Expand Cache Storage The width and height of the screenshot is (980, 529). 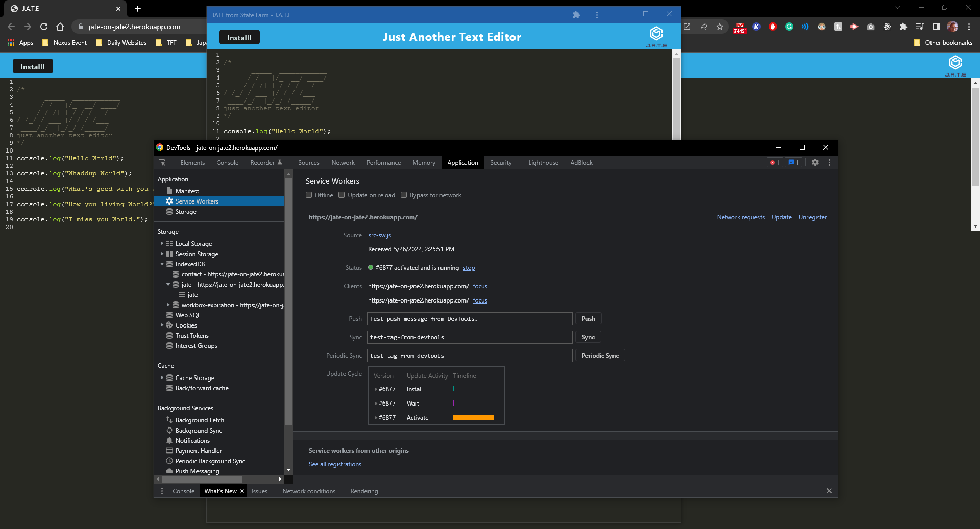(162, 377)
